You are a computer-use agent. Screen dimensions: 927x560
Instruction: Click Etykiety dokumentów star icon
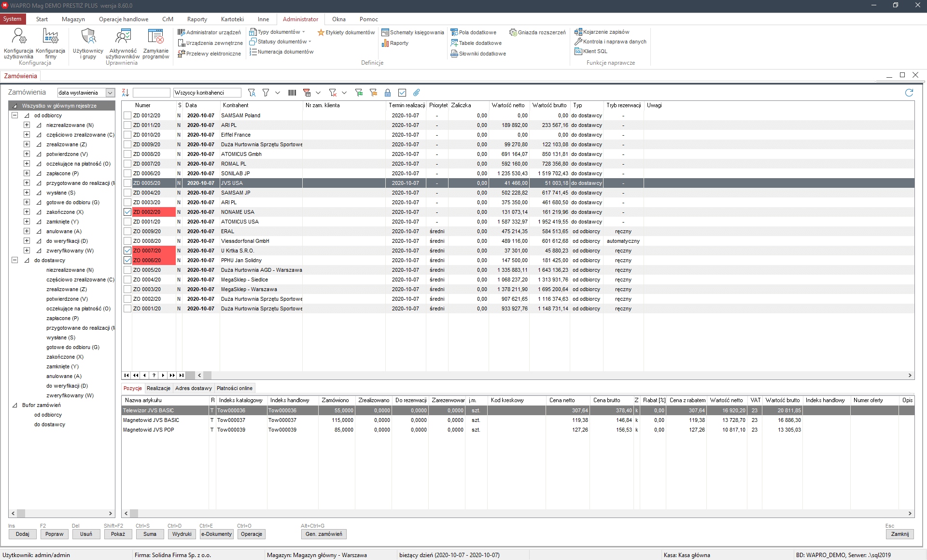[321, 32]
